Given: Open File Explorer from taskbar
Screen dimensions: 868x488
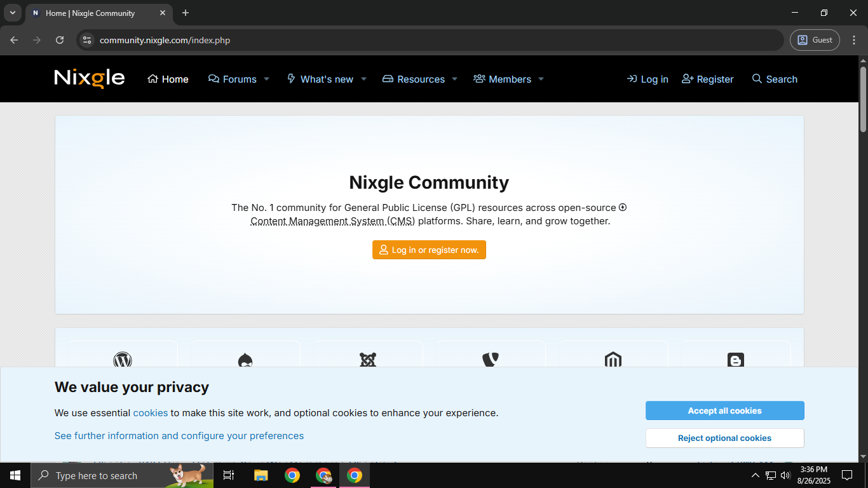Looking at the screenshot, I should pos(261,475).
